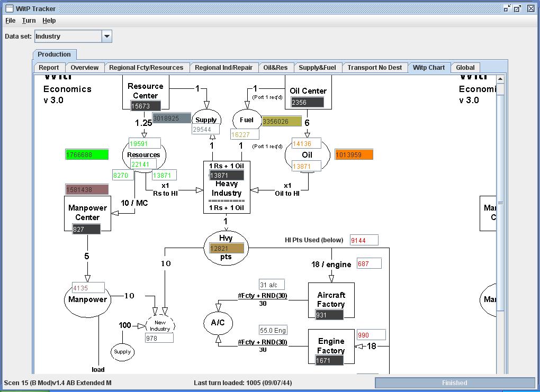Viewport: 540px width, 392px height.
Task: Click the green 13871 Rs to HI field
Action: (x=164, y=175)
